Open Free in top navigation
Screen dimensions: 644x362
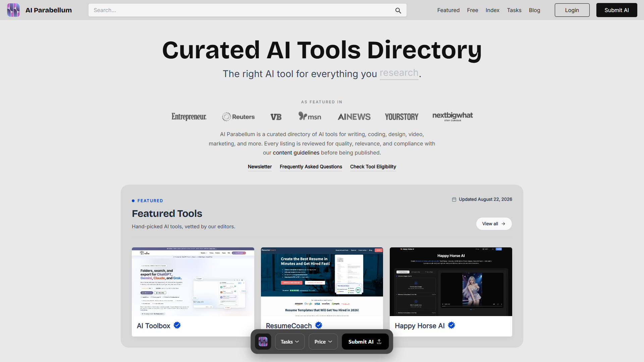point(472,10)
